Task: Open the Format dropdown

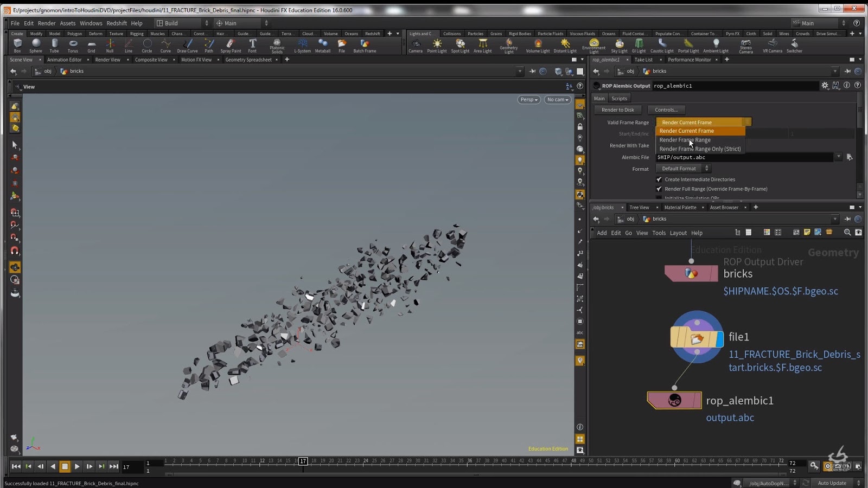Action: 684,169
